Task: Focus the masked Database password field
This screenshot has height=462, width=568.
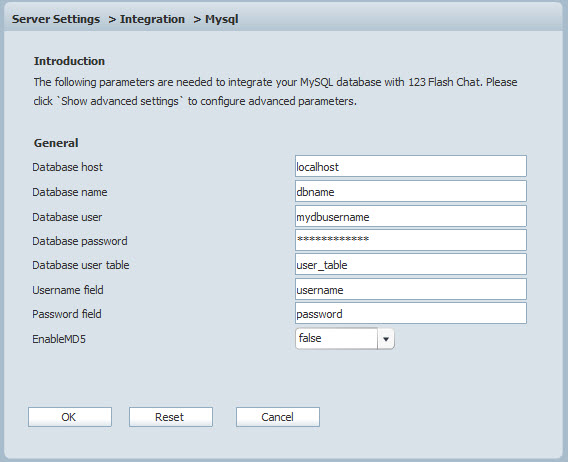Action: pos(411,240)
